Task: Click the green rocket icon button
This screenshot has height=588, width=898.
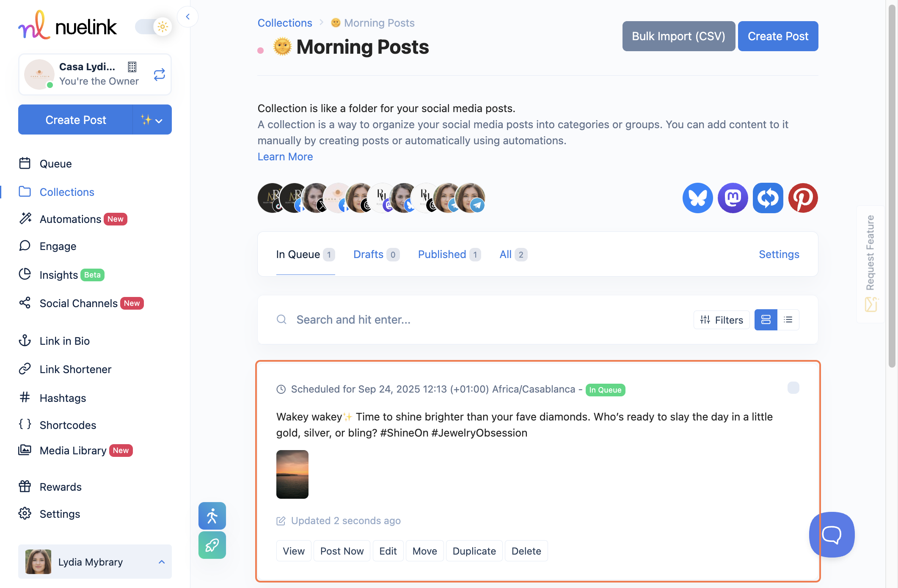Action: point(212,545)
